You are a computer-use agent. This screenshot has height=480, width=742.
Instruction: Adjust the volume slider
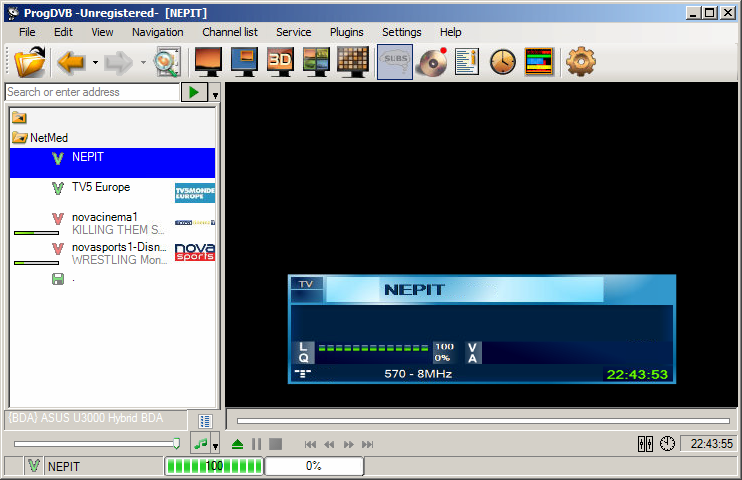coord(97,444)
